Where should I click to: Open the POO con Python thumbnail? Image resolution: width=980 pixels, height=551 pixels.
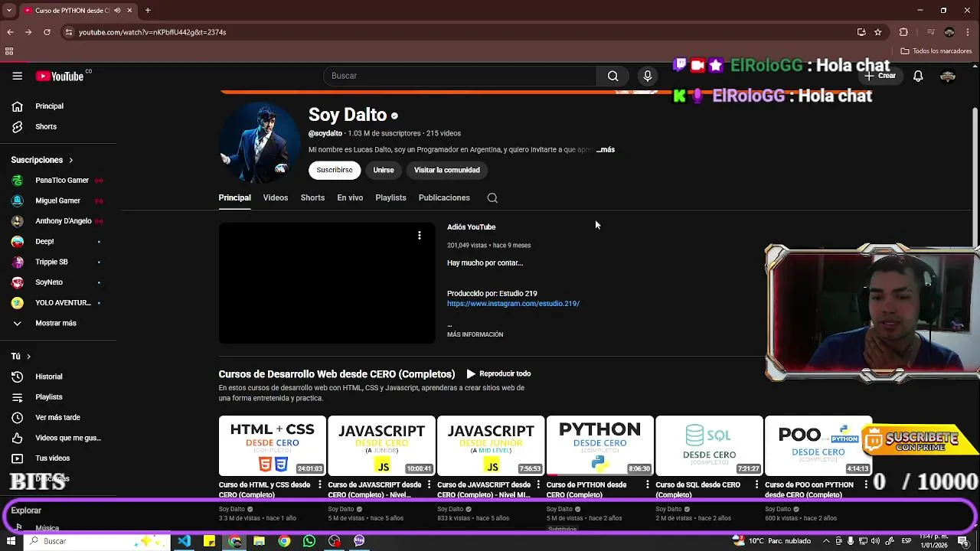[818, 445]
